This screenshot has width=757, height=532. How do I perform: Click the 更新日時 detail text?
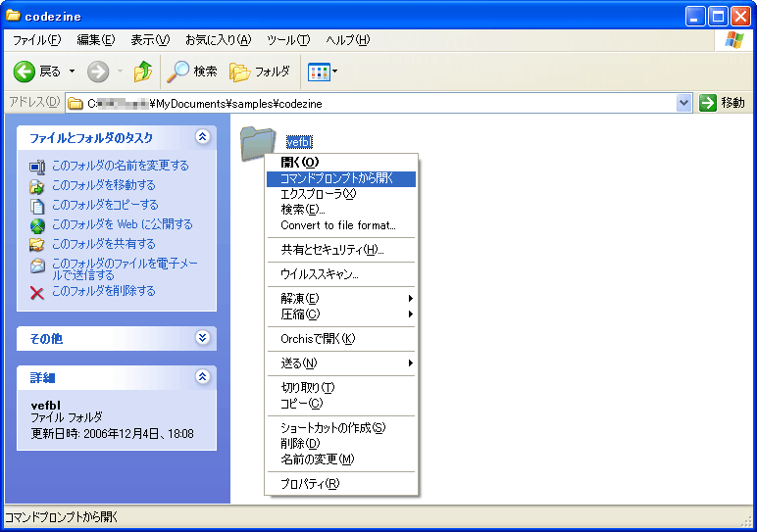(112, 434)
